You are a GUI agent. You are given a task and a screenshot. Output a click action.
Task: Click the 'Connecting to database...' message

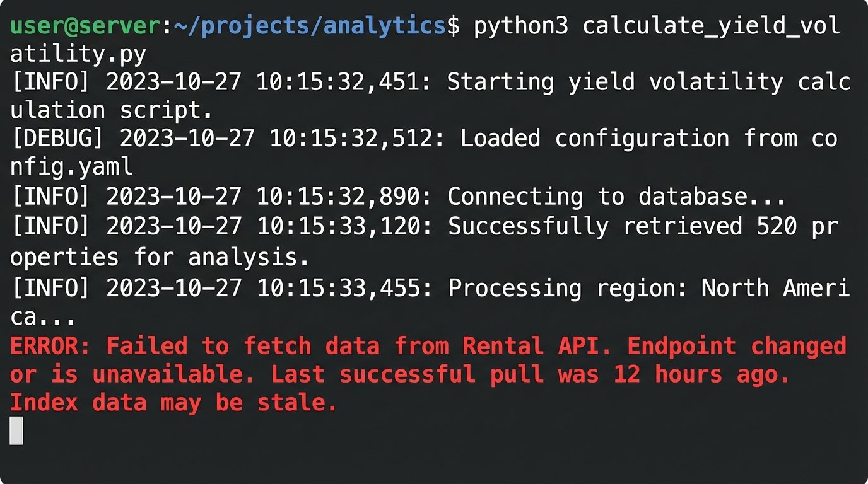pyautogui.click(x=616, y=197)
